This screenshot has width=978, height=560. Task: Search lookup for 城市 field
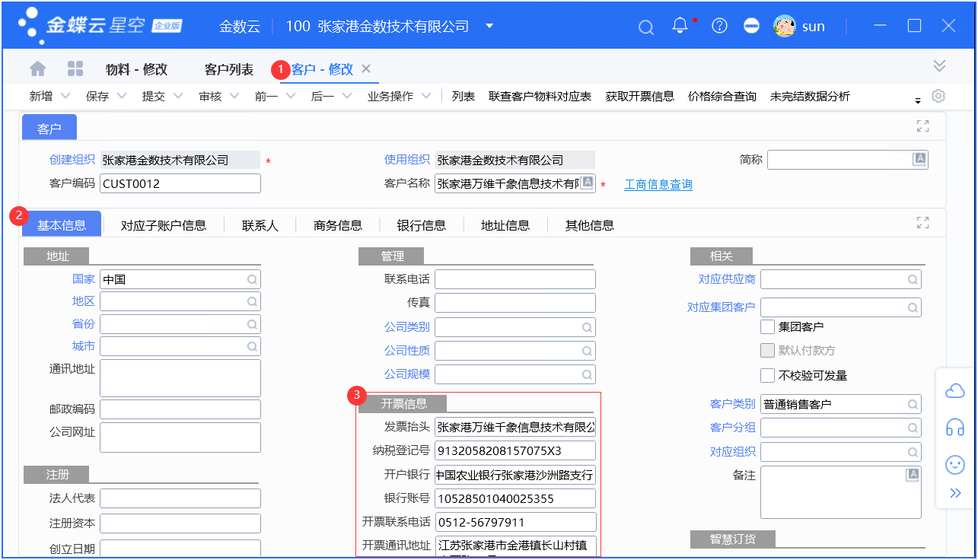252,346
